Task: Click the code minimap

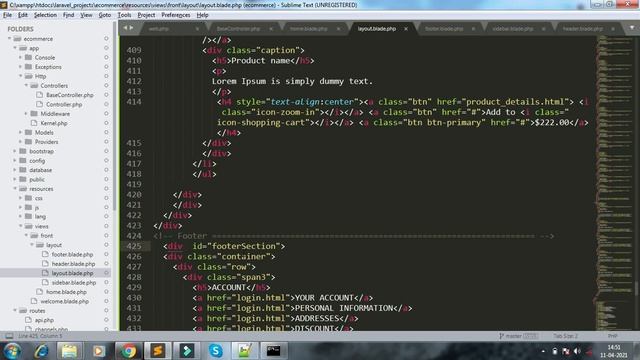Action: tap(614, 182)
